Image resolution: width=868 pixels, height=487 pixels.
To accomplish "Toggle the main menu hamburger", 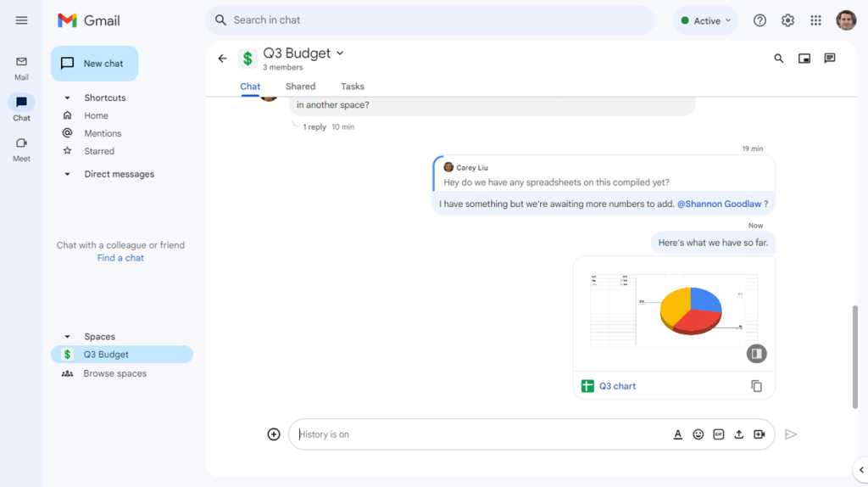I will click(x=21, y=20).
